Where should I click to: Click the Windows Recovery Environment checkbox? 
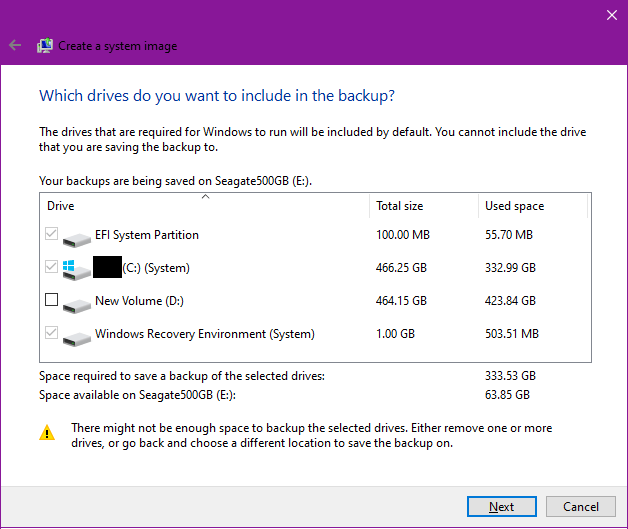click(52, 333)
